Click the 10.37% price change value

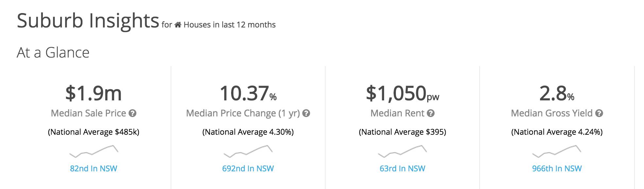[x=248, y=93]
